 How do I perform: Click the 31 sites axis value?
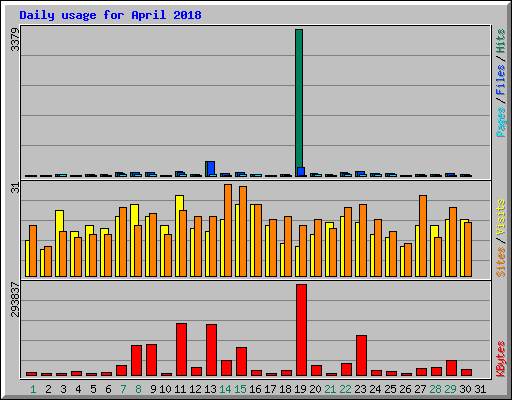[x=15, y=188]
